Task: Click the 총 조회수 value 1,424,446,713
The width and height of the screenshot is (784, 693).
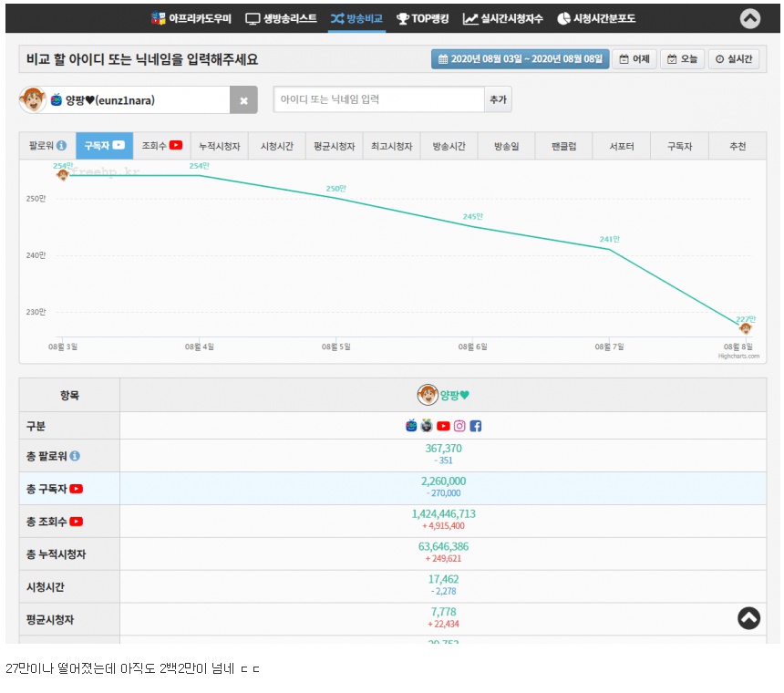Action: (443, 514)
